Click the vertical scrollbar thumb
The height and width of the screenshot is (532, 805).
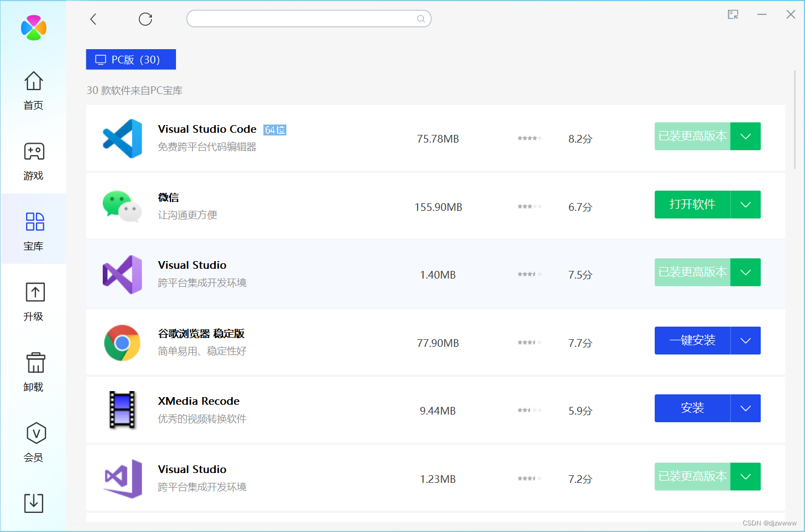point(795,120)
